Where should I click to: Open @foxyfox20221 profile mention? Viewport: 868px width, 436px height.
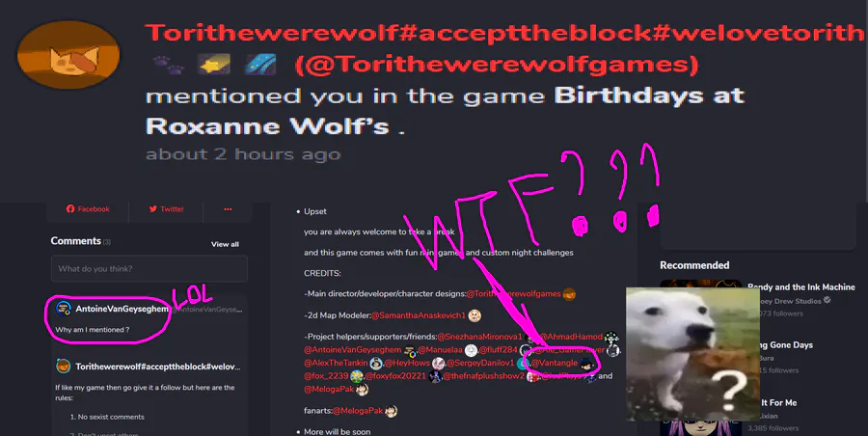coord(395,376)
